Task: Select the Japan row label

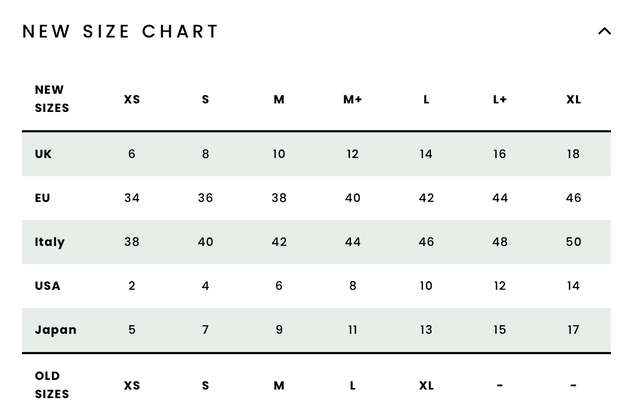Action: 55,330
